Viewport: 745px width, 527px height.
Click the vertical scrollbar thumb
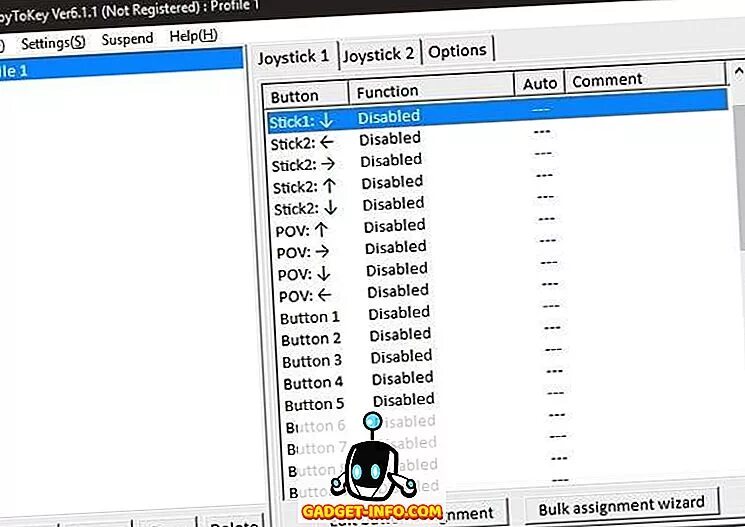coord(739,178)
